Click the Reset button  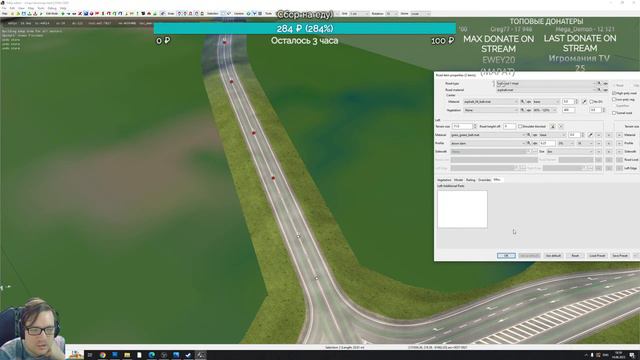(x=575, y=256)
